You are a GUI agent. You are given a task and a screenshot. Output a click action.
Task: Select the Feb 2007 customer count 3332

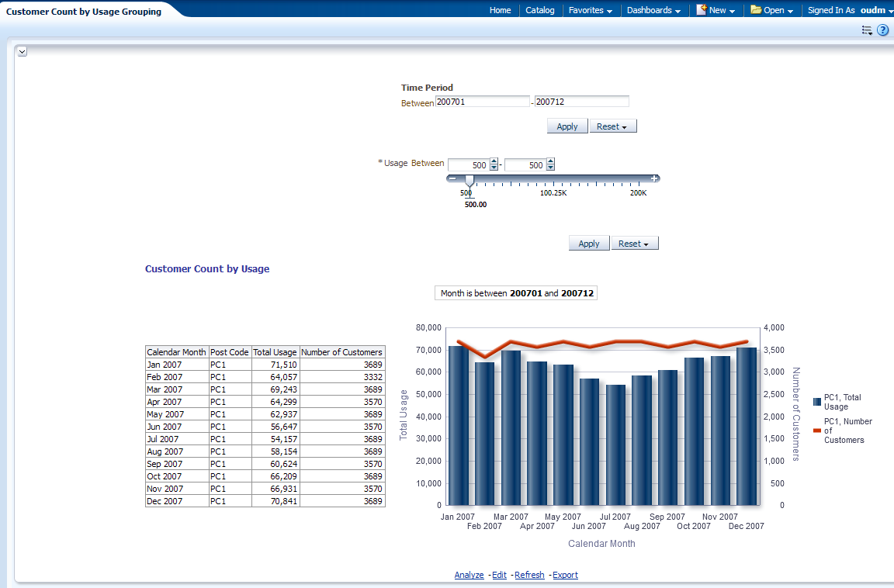[x=342, y=377]
